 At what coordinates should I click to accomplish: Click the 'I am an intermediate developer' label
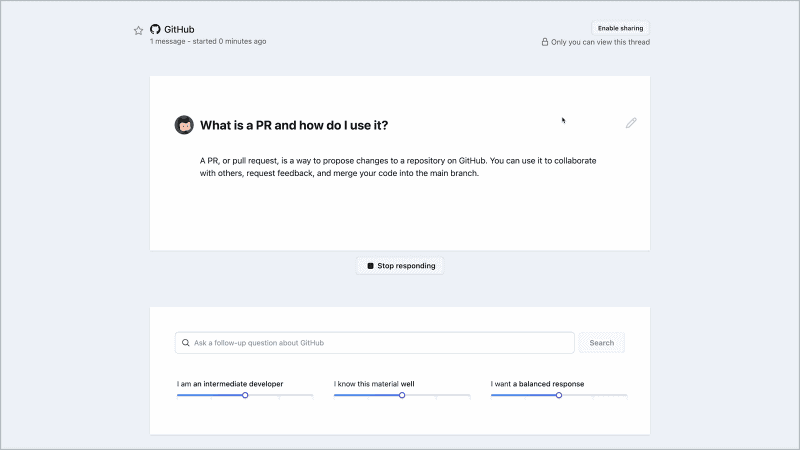tap(230, 384)
